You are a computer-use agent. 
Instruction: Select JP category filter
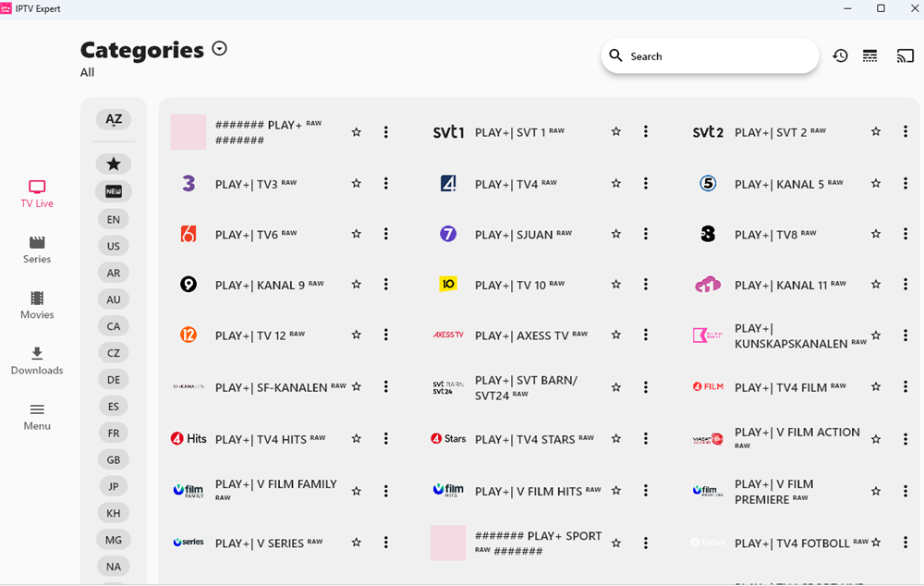[114, 486]
